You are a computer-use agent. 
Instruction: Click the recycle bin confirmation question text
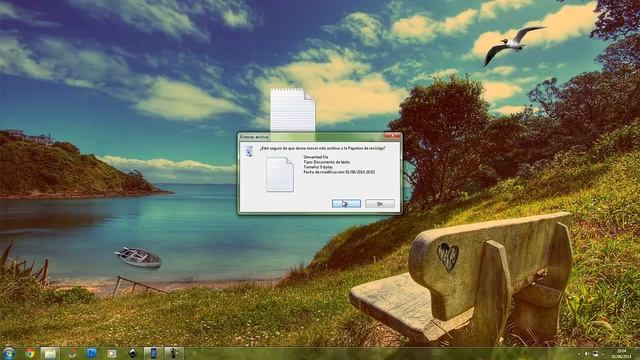[323, 148]
